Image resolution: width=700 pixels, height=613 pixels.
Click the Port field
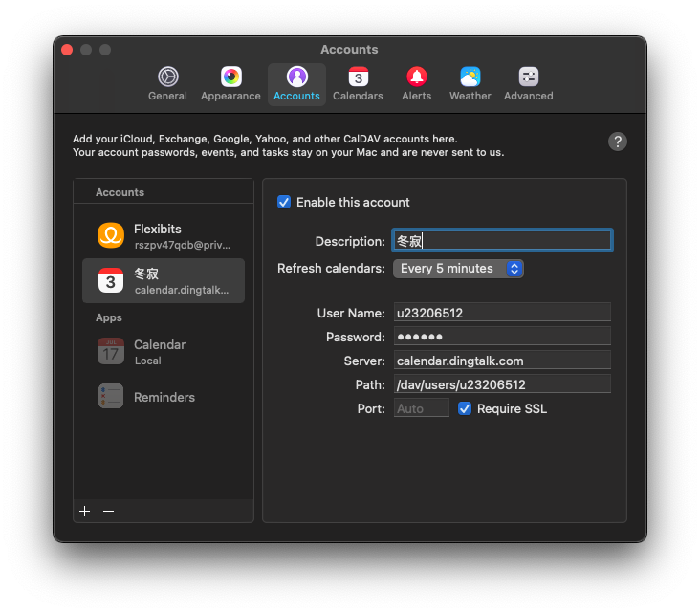(x=422, y=408)
